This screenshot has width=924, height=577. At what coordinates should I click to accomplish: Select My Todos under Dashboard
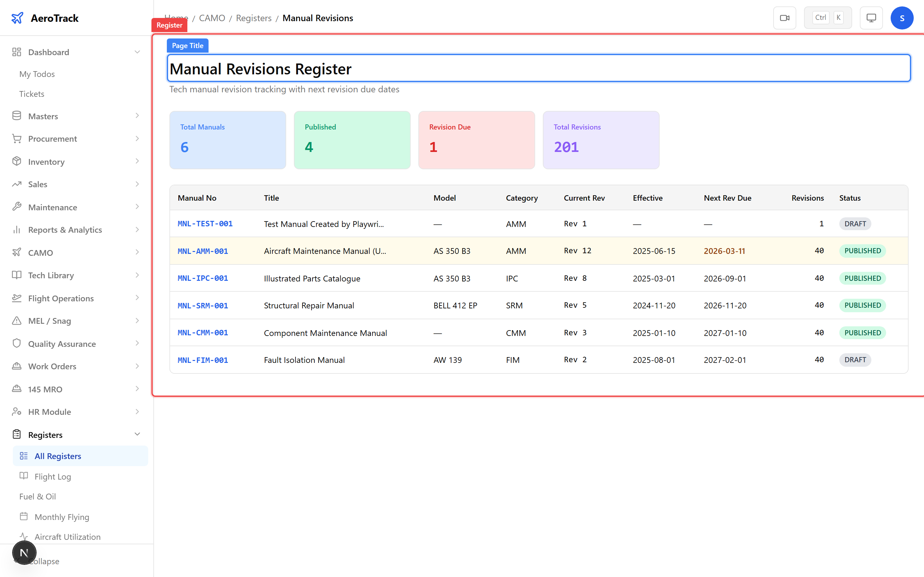[37, 74]
